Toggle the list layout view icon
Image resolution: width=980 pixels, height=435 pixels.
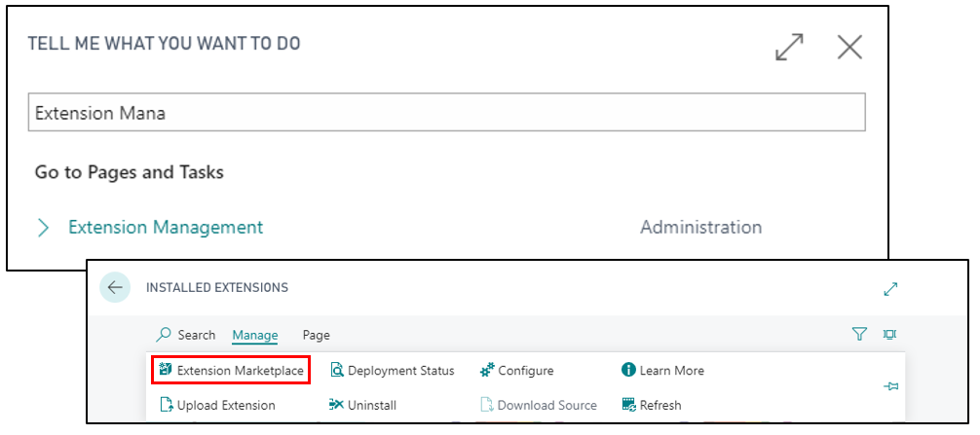(889, 335)
